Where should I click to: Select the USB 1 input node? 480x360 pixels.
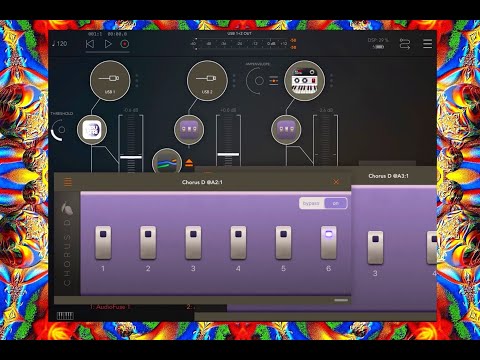(x=110, y=81)
